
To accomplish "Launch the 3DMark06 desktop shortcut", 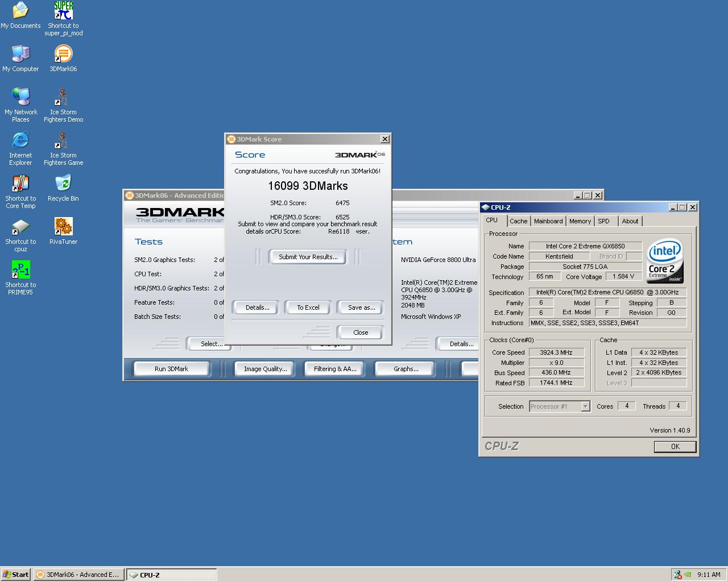I will pos(63,59).
